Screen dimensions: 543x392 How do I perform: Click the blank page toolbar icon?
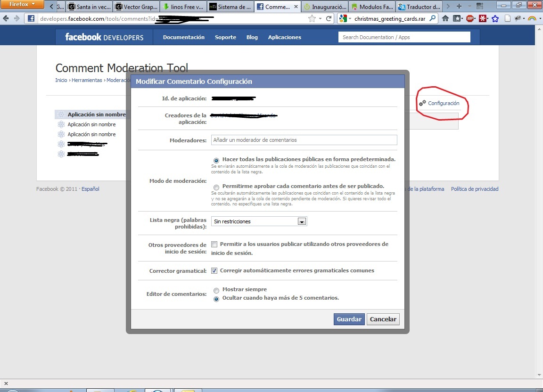coord(507,19)
